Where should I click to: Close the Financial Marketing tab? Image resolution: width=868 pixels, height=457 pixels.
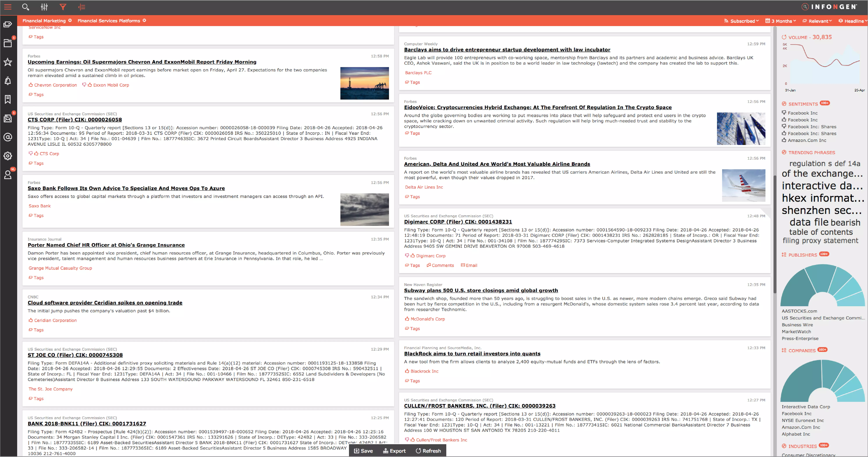pos(70,21)
